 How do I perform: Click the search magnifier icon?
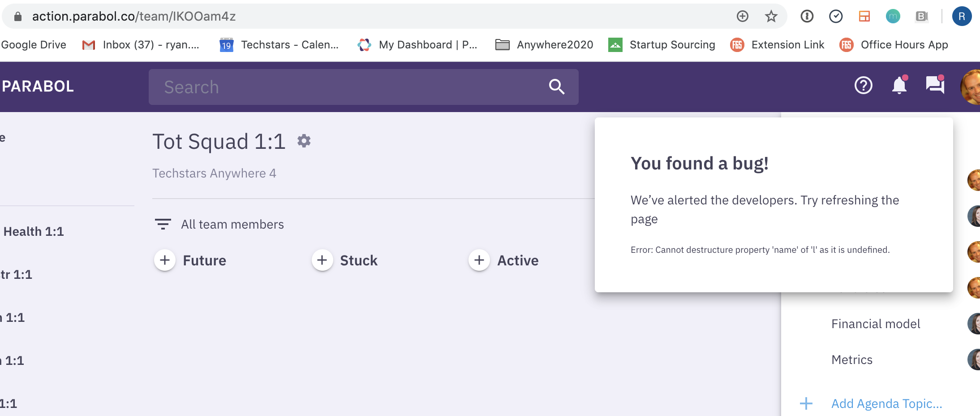(x=556, y=87)
